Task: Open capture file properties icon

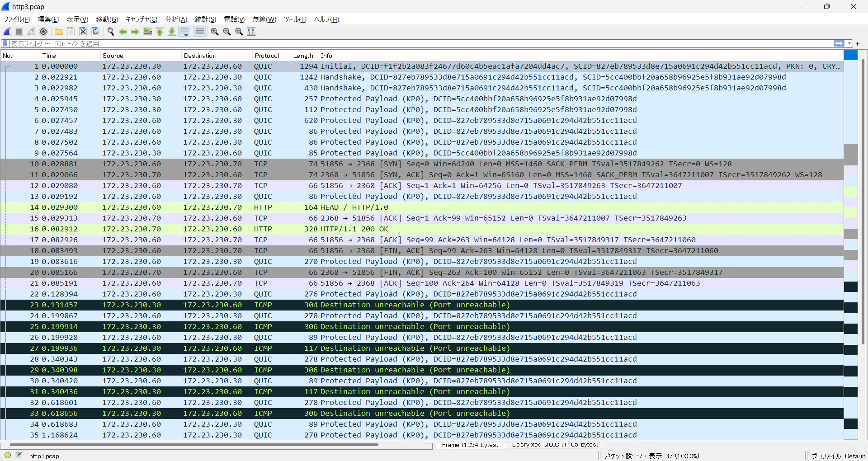Action: (x=19, y=456)
